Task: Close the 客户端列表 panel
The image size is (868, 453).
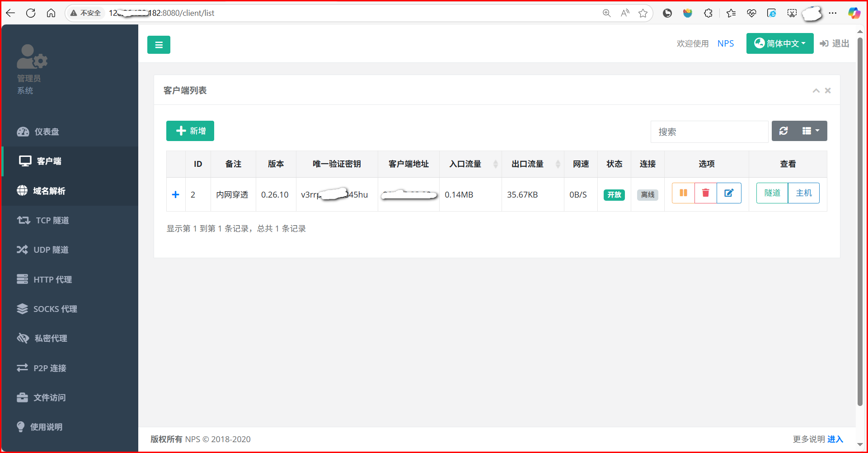Action: tap(828, 90)
